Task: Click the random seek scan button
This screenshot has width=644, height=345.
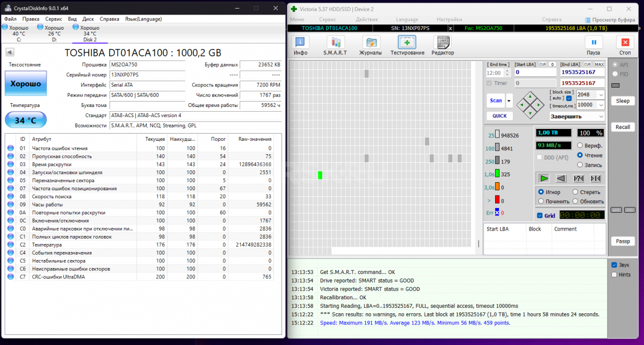Action: click(x=578, y=178)
